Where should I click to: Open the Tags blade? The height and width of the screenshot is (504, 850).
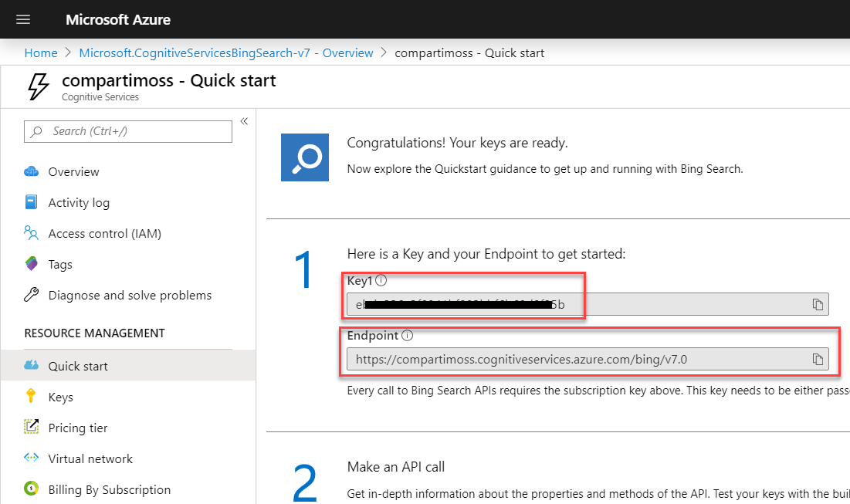[x=60, y=264]
